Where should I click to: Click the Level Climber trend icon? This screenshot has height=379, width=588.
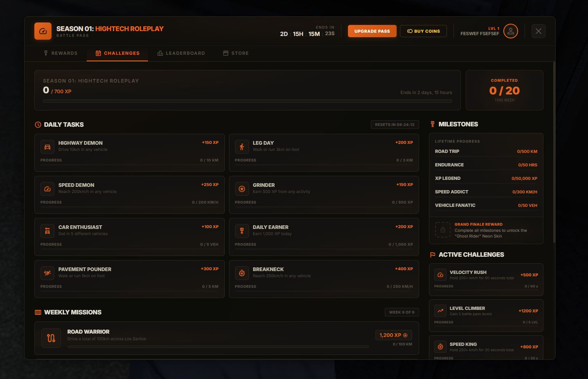point(440,311)
